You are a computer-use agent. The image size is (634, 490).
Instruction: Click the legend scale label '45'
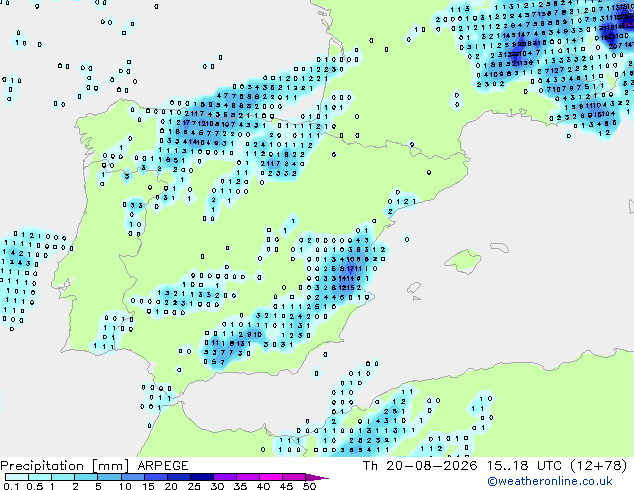(x=286, y=486)
